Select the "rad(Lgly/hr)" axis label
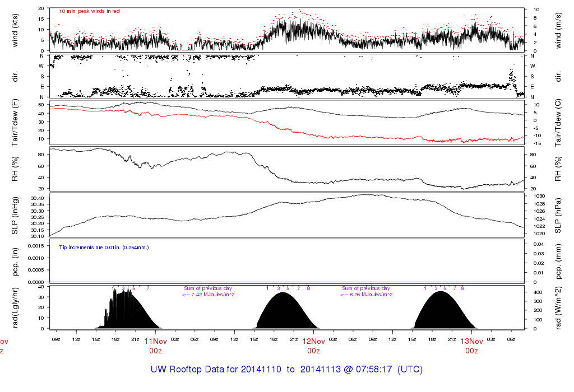Viewport: 574px width, 392px height. tap(16, 307)
